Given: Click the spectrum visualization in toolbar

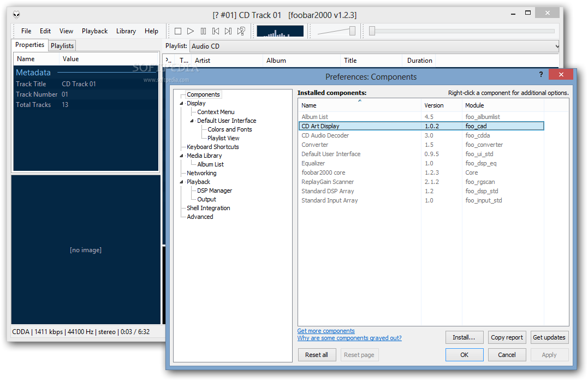Looking at the screenshot, I should click(280, 31).
